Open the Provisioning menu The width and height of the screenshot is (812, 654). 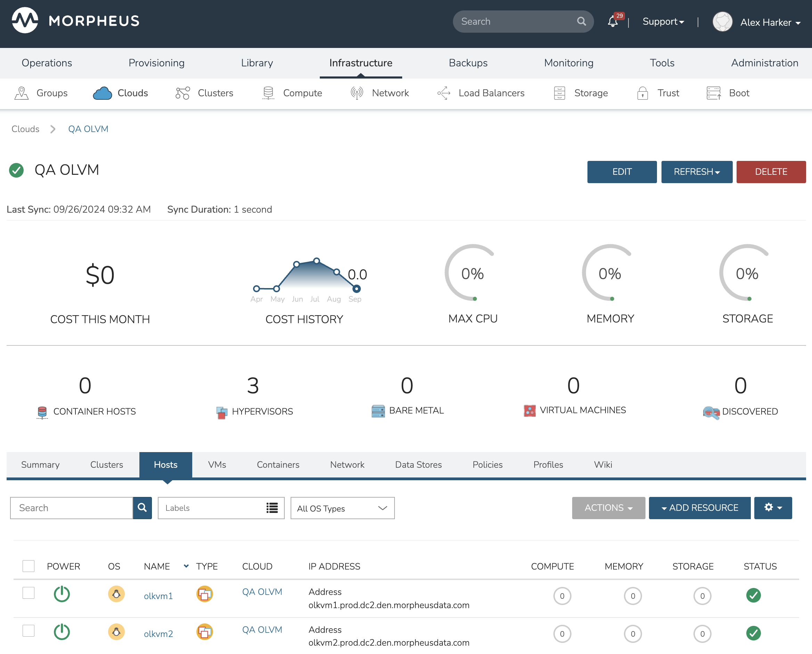click(156, 63)
